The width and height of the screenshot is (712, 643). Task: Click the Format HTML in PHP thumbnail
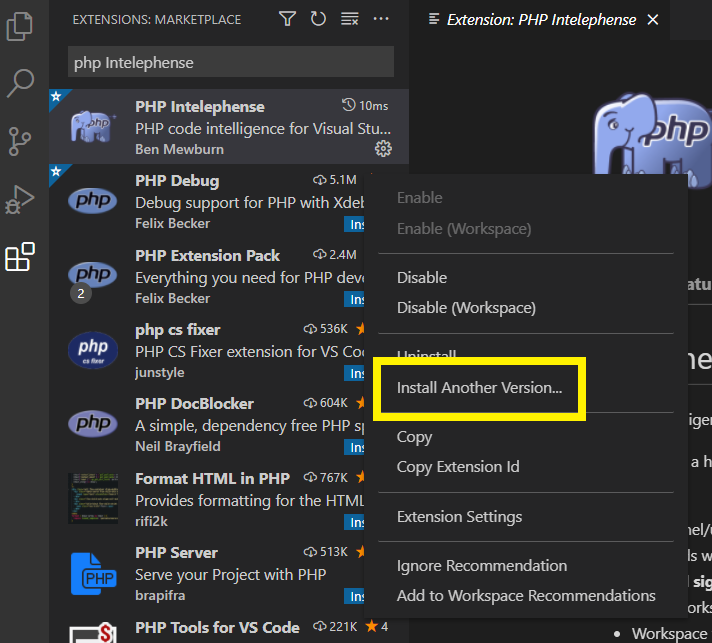[x=93, y=499]
